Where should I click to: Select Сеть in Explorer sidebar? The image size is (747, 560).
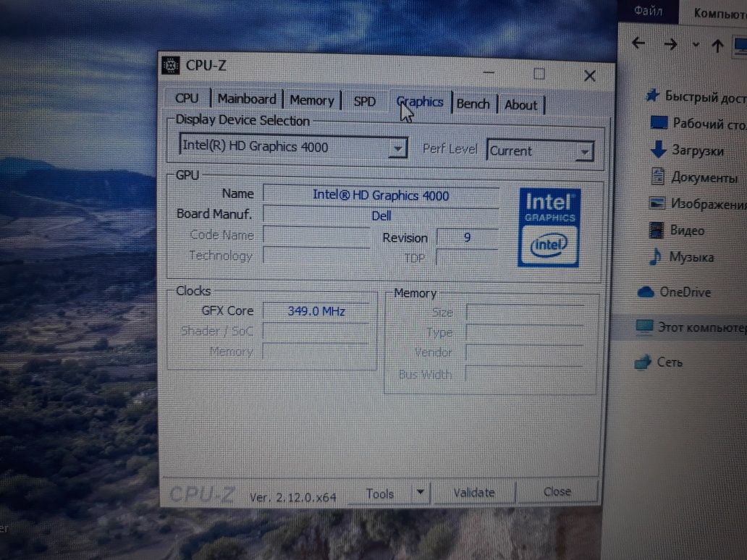(x=670, y=362)
